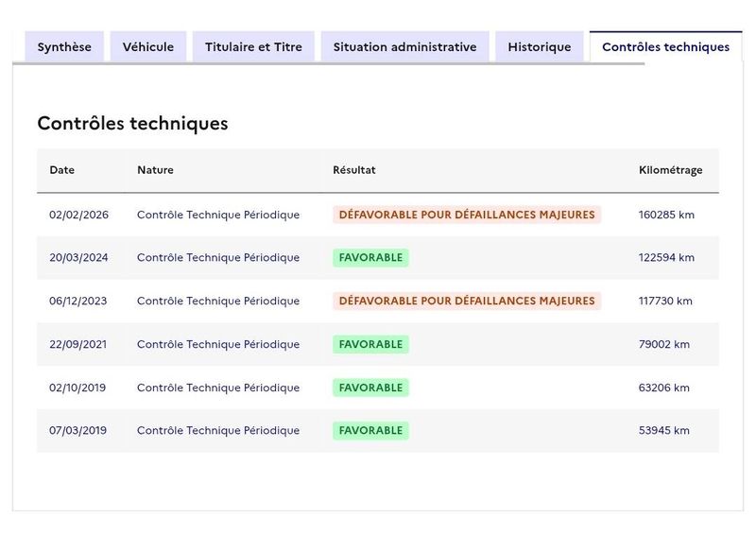Click the Favorable badge for 02/10/2019
Viewport: 756px width, 535px height.
(370, 388)
